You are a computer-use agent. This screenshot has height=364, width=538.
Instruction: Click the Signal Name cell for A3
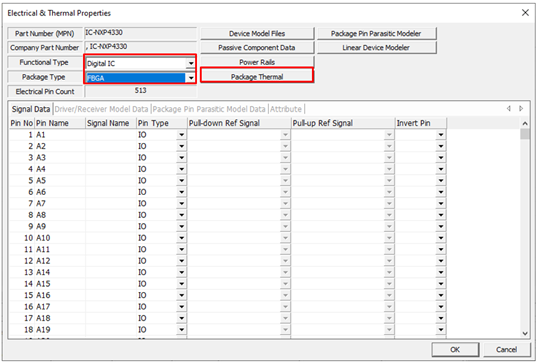111,157
